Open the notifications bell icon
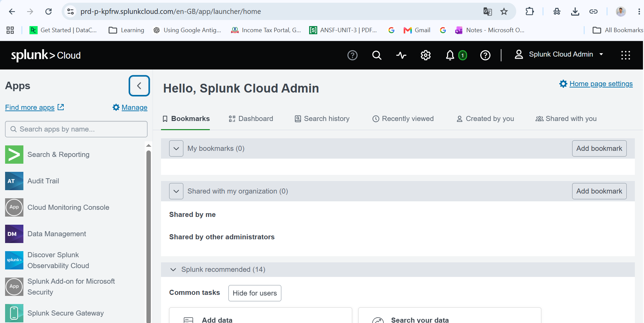The height and width of the screenshot is (323, 644). click(x=450, y=55)
